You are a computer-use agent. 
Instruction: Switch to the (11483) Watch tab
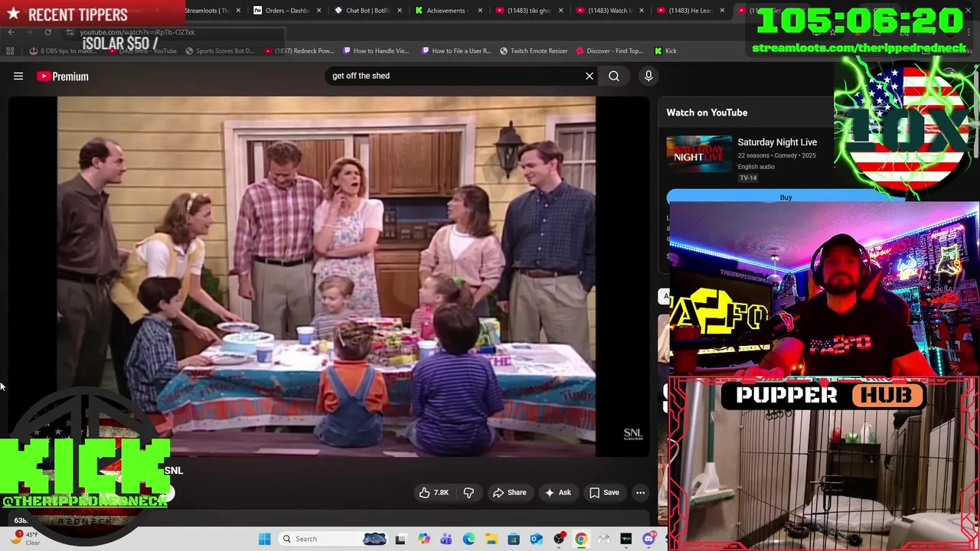609,11
